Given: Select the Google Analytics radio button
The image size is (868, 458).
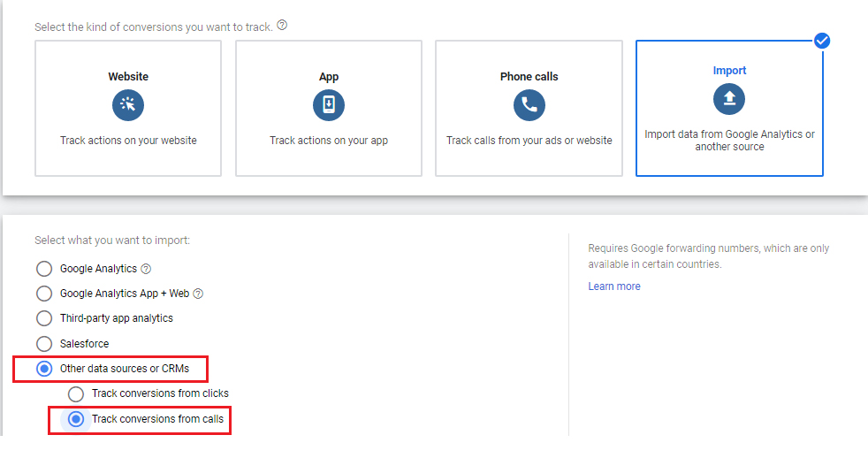Looking at the screenshot, I should point(44,269).
